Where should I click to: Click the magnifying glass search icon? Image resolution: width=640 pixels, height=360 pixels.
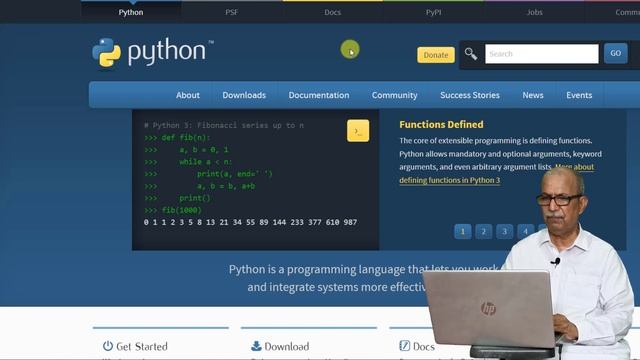pyautogui.click(x=471, y=54)
